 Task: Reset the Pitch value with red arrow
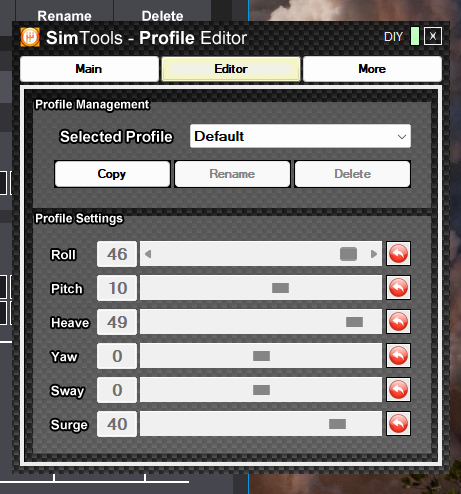(398, 288)
